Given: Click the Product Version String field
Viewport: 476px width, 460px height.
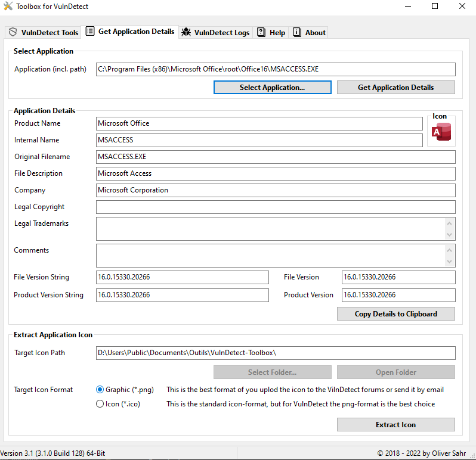Looking at the screenshot, I should pyautogui.click(x=183, y=295).
